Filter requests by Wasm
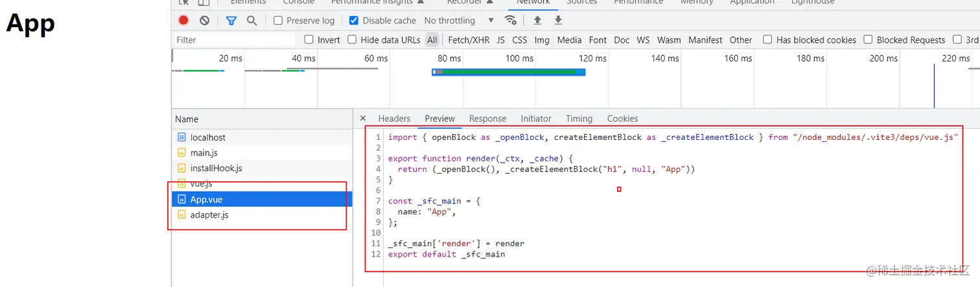The image size is (980, 287). (669, 40)
